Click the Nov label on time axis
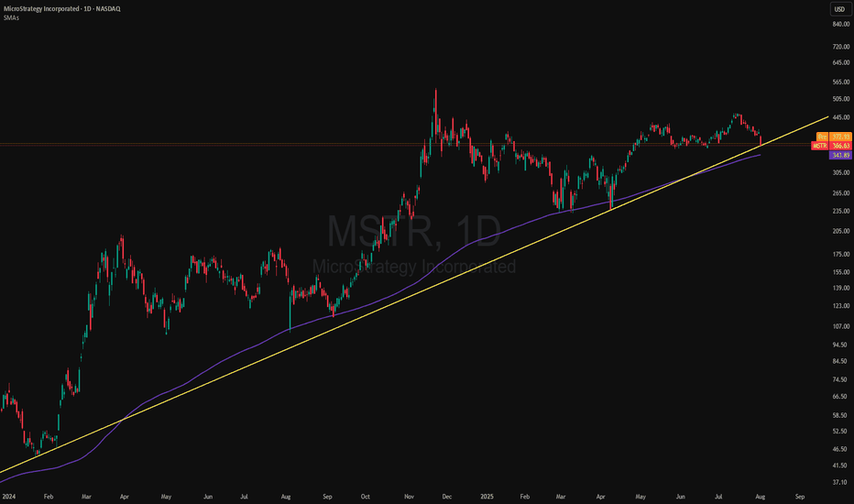Image resolution: width=854 pixels, height=504 pixels. coord(410,497)
